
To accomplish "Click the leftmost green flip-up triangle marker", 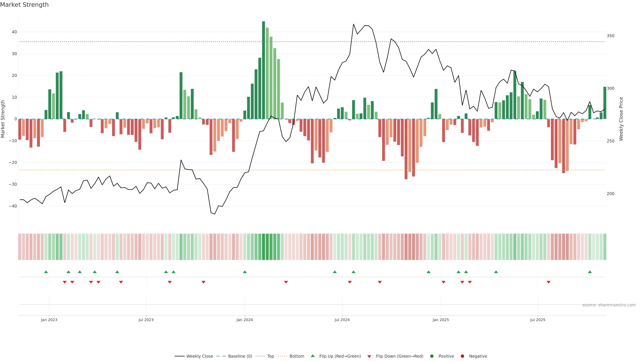I will [46, 272].
